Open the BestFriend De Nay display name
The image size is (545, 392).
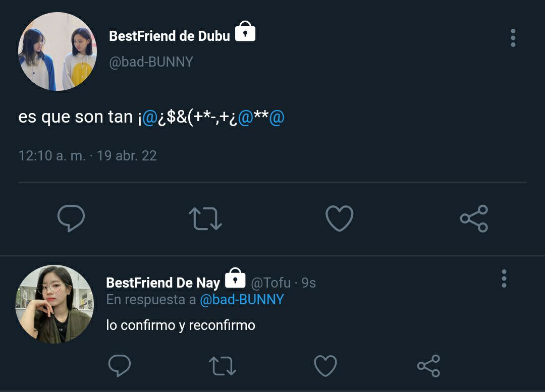pos(163,283)
